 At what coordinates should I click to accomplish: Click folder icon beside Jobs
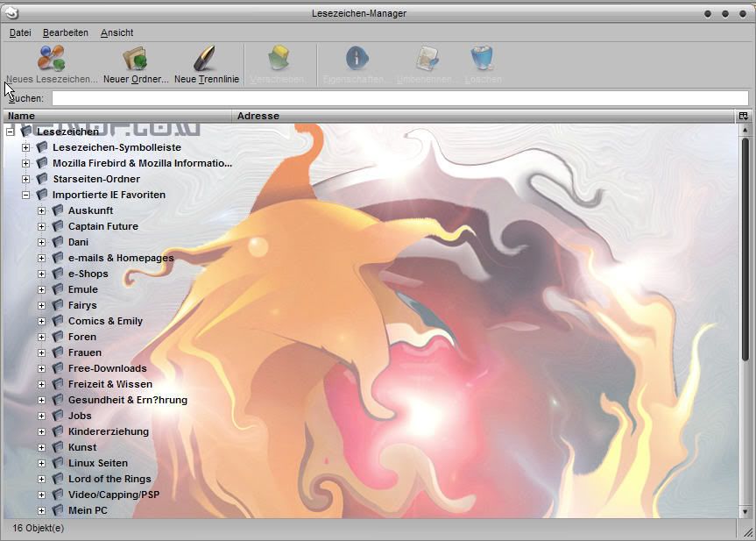pyautogui.click(x=58, y=415)
